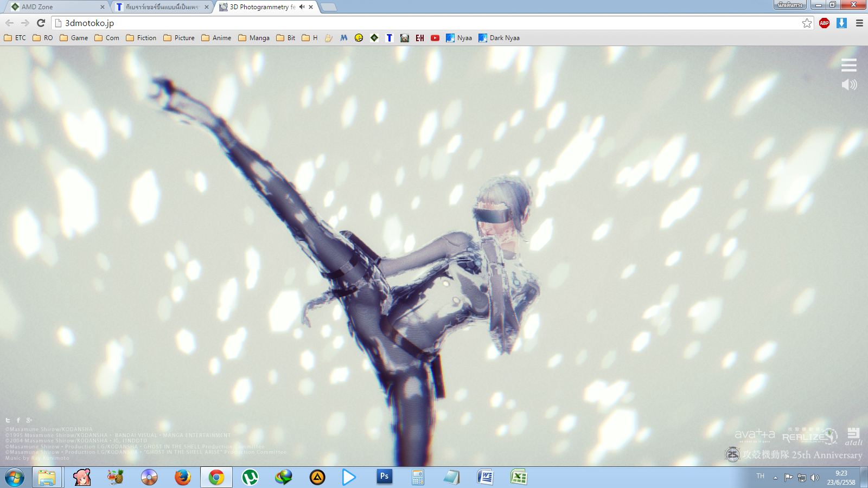Viewport: 868px width, 488px height.
Task: Switch the TH input language indicator
Action: 761,476
